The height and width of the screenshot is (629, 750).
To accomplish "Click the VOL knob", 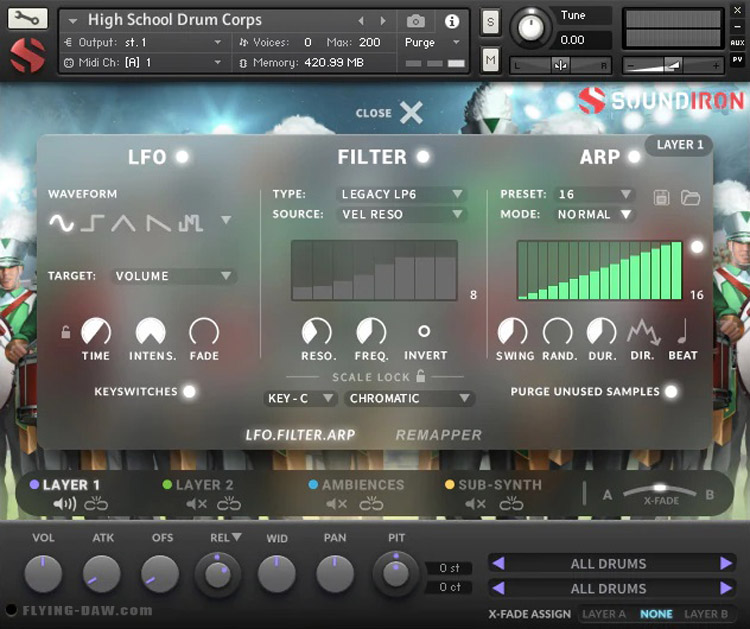I will point(43,573).
